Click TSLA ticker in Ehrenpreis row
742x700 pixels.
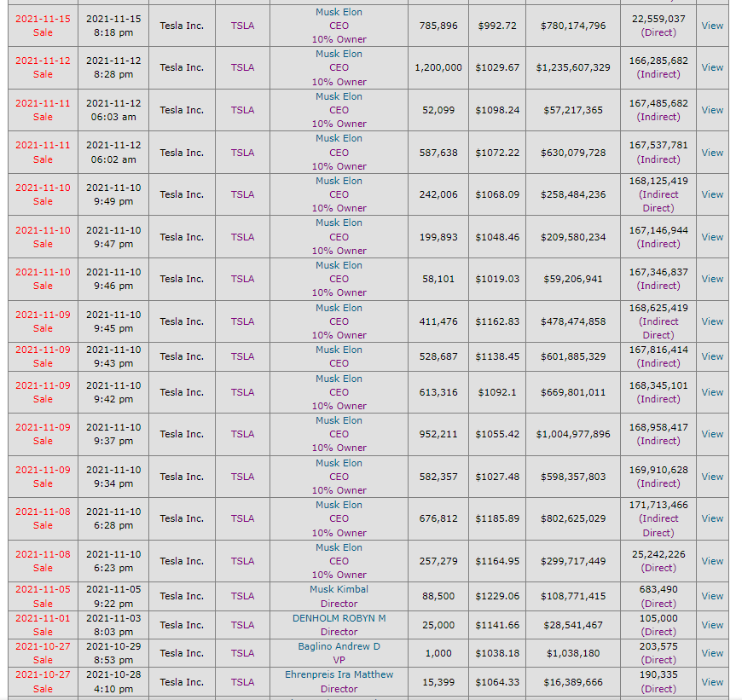pos(242,682)
